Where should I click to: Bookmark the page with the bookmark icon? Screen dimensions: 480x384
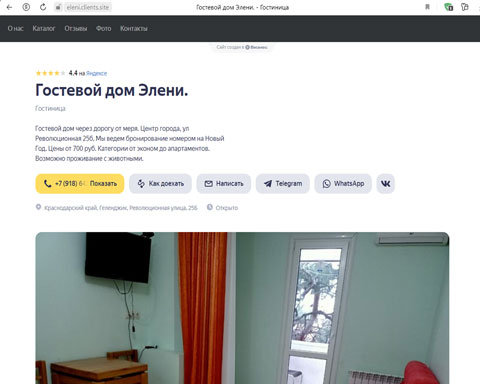pyautogui.click(x=427, y=7)
